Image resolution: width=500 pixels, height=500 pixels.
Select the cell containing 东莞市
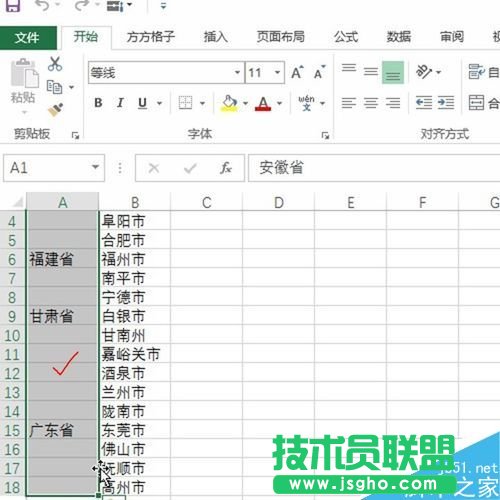135,430
